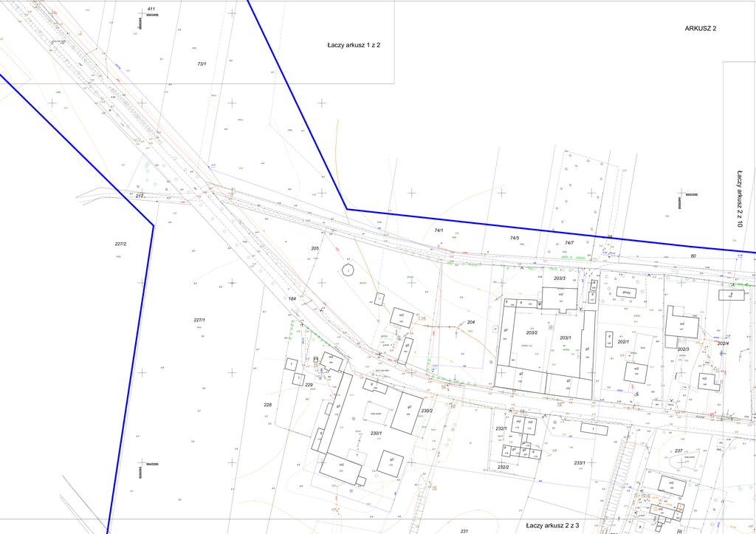Select the 'Łaczy arkusz 2 z 3' label
756x534 pixels.
pos(551,525)
